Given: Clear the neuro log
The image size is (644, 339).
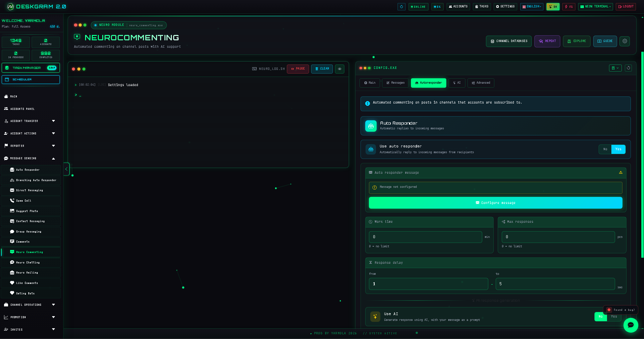Looking at the screenshot, I should pyautogui.click(x=322, y=69).
